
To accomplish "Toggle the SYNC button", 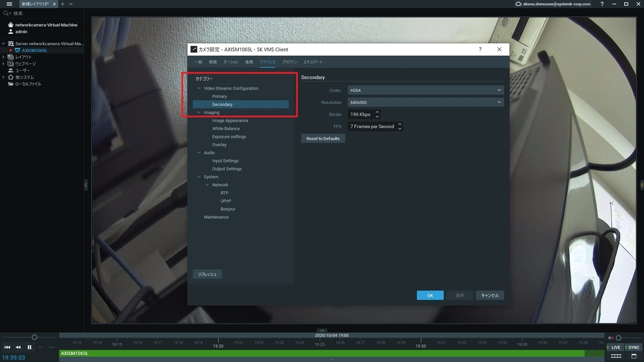I will (x=634, y=348).
